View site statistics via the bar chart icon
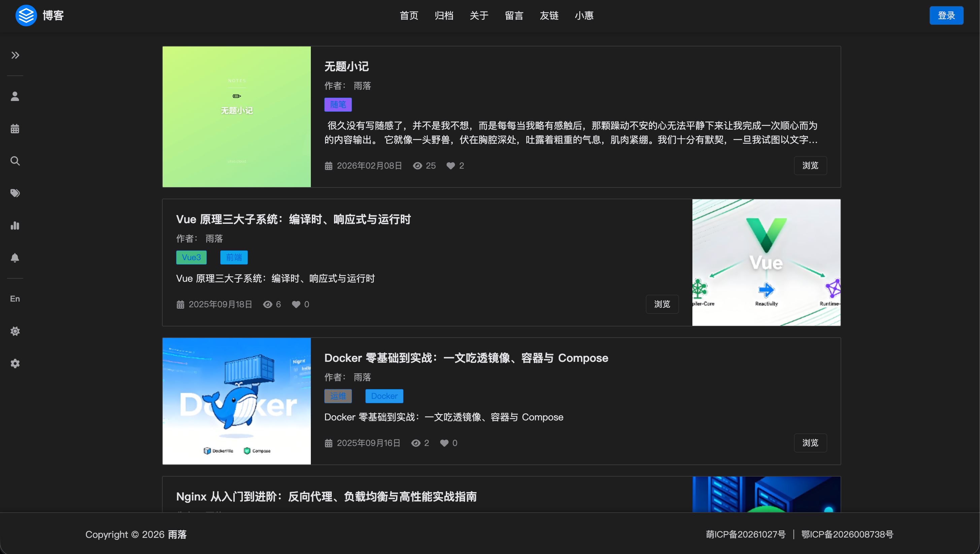 pos(15,226)
